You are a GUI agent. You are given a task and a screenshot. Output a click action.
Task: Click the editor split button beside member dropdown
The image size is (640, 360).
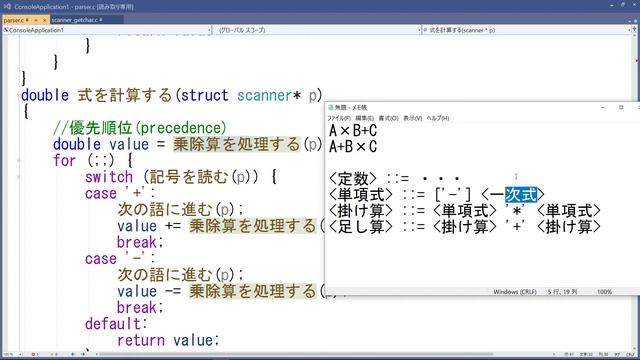tap(634, 30)
